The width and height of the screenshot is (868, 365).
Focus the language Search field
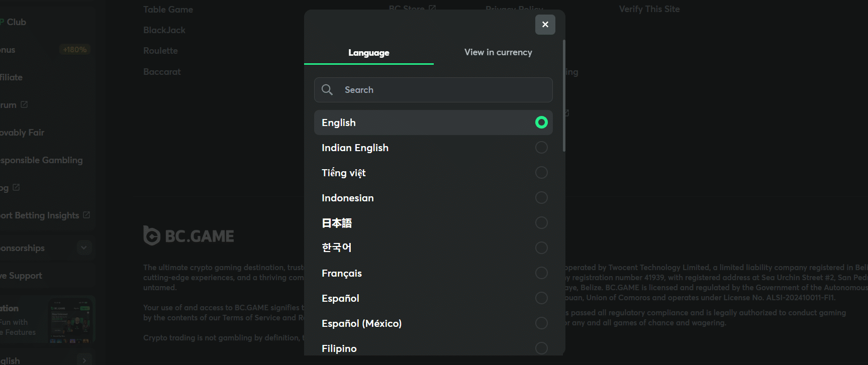(x=433, y=90)
